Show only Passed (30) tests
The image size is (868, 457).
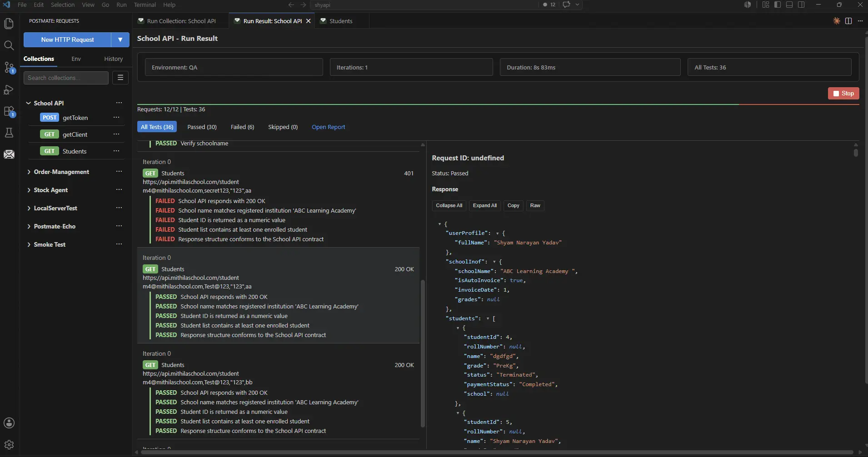(202, 127)
